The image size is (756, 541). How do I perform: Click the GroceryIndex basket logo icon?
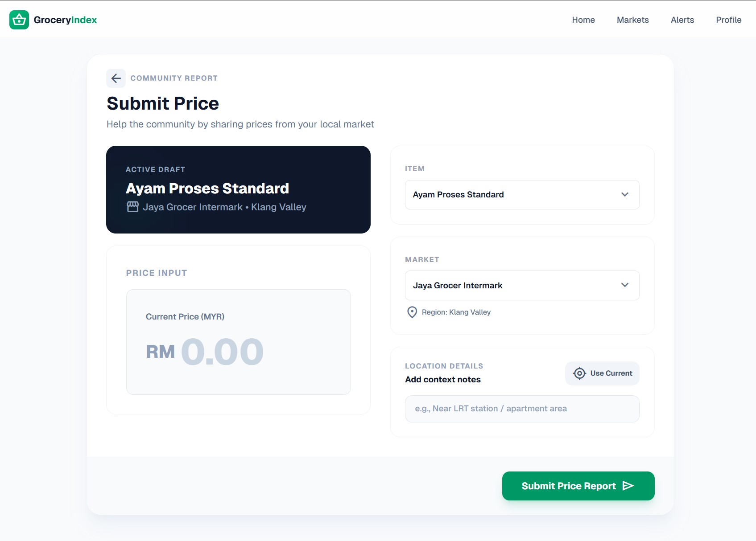click(19, 20)
